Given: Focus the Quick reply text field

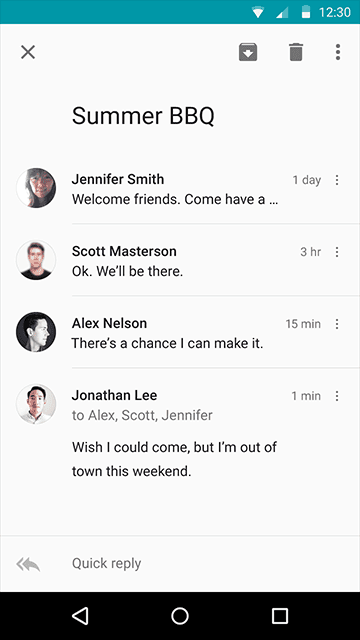Looking at the screenshot, I should click(204, 564).
